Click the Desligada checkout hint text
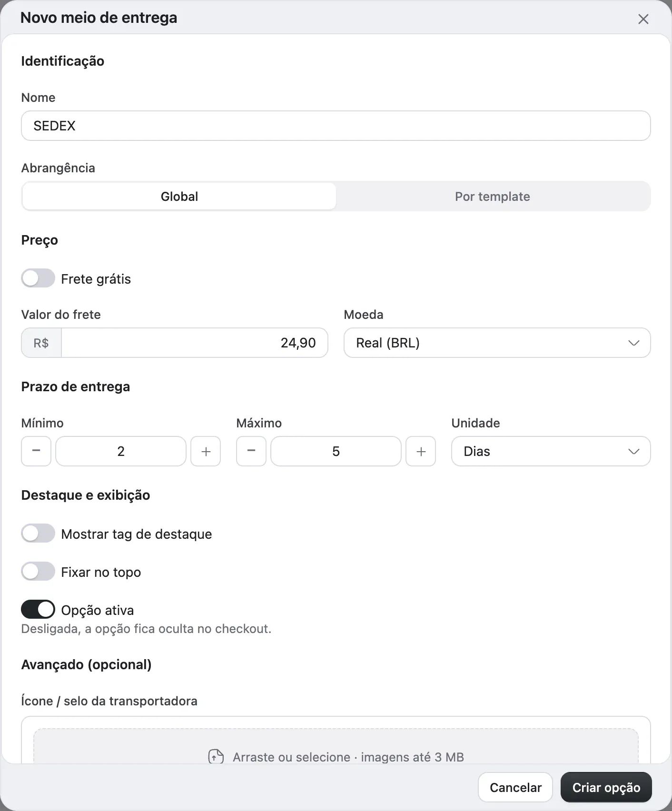This screenshot has width=672, height=811. pyautogui.click(x=146, y=629)
